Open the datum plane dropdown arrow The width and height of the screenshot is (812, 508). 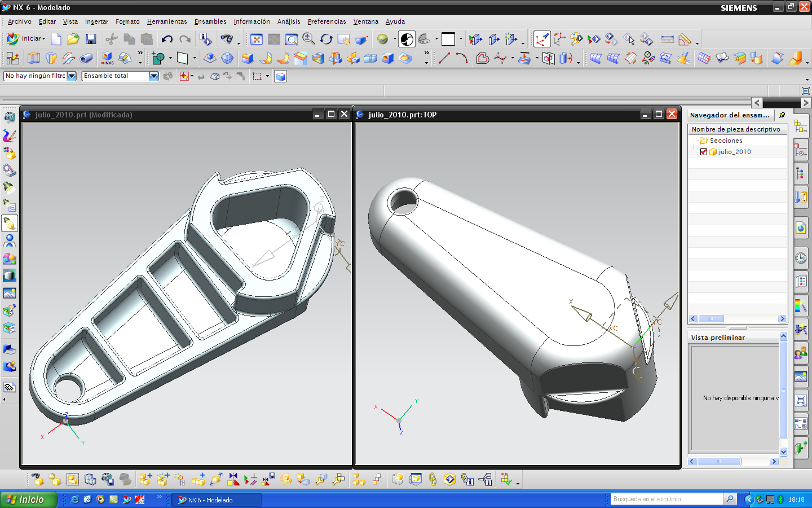(x=195, y=58)
